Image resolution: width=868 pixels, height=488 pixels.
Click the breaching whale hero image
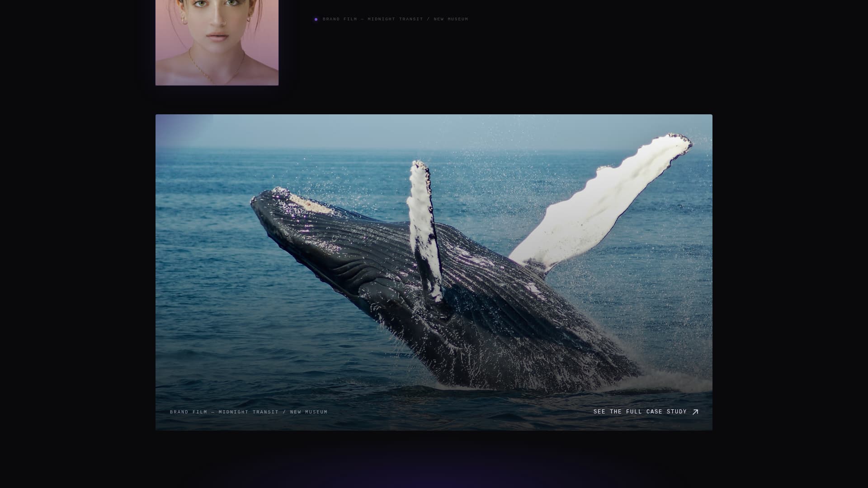click(x=434, y=271)
